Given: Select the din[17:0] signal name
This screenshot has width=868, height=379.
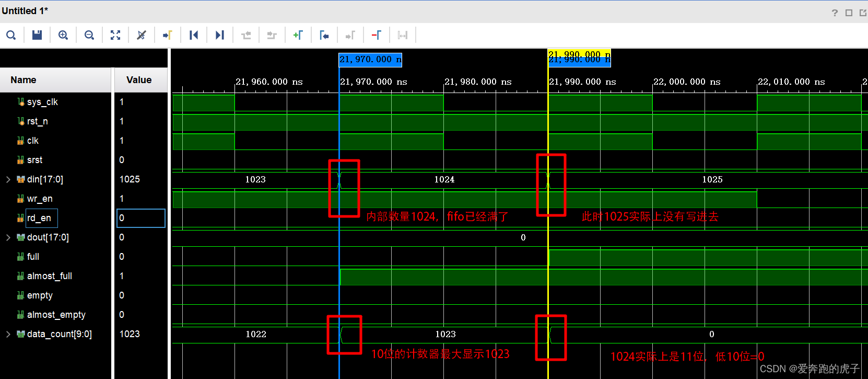Looking at the screenshot, I should tap(45, 179).
